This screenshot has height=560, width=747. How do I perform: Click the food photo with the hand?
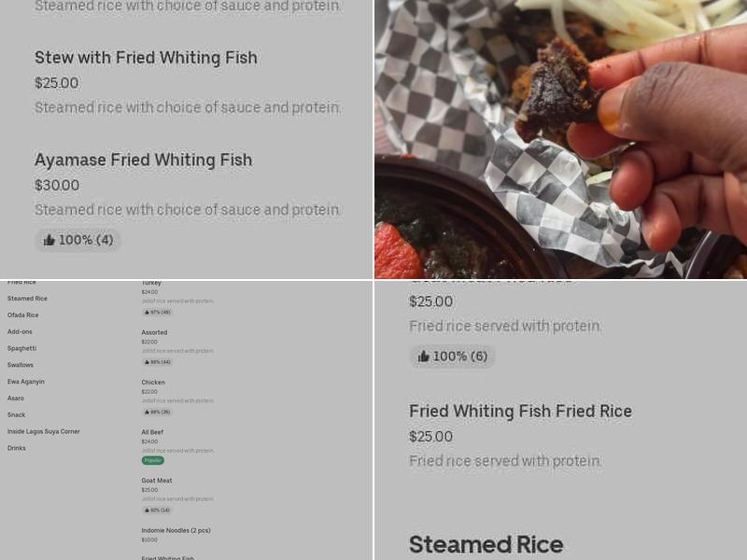[560, 140]
